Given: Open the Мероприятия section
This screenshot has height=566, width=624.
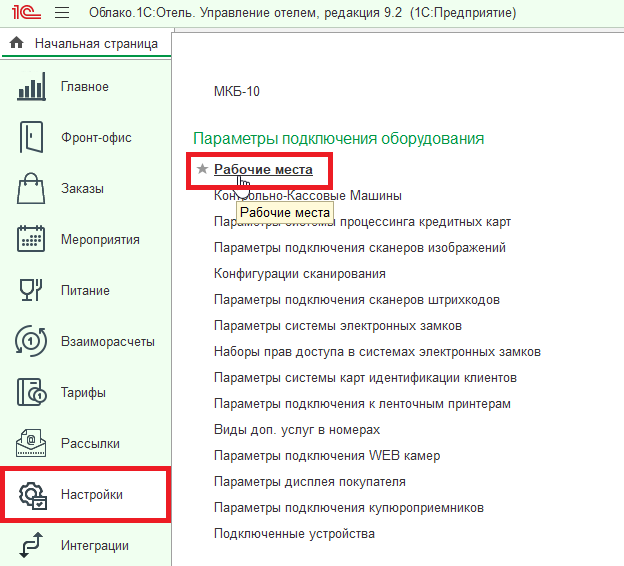Looking at the screenshot, I should click(x=100, y=239).
